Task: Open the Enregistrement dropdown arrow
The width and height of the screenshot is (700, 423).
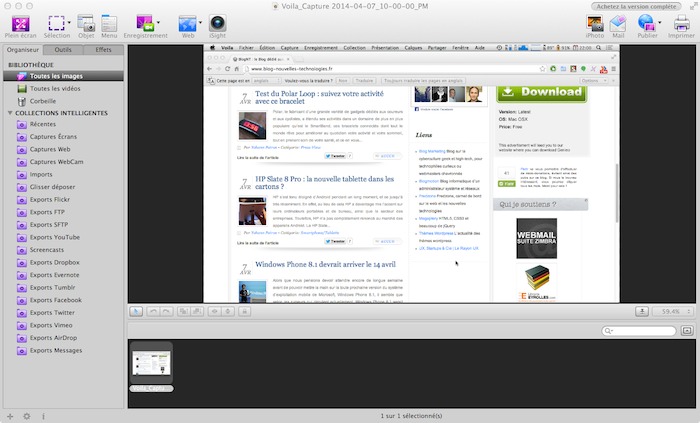Action: [158, 22]
